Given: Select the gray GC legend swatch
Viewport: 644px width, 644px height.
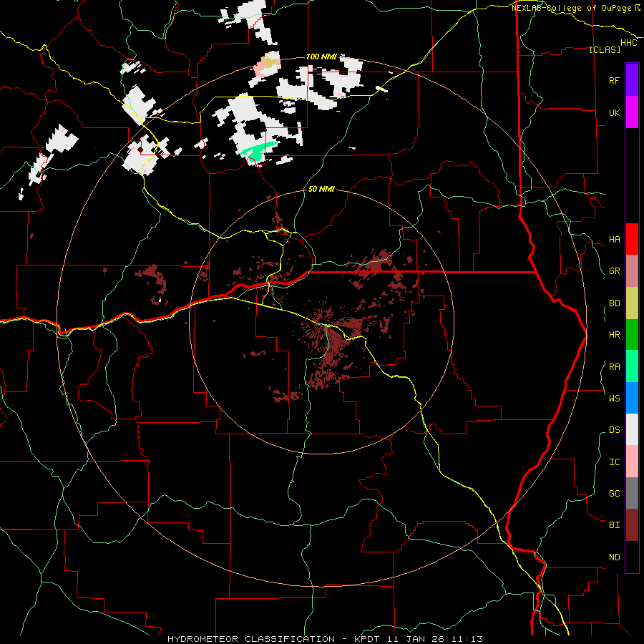Looking at the screenshot, I should [x=632, y=493].
